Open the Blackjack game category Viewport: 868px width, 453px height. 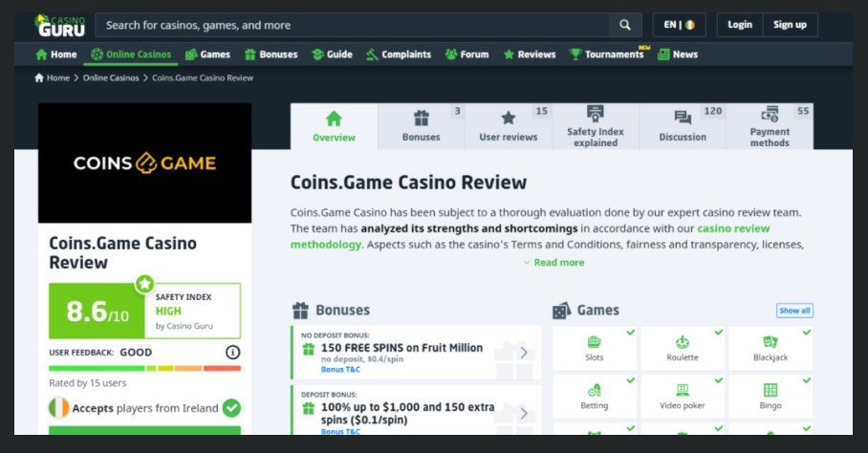pyautogui.click(x=770, y=342)
